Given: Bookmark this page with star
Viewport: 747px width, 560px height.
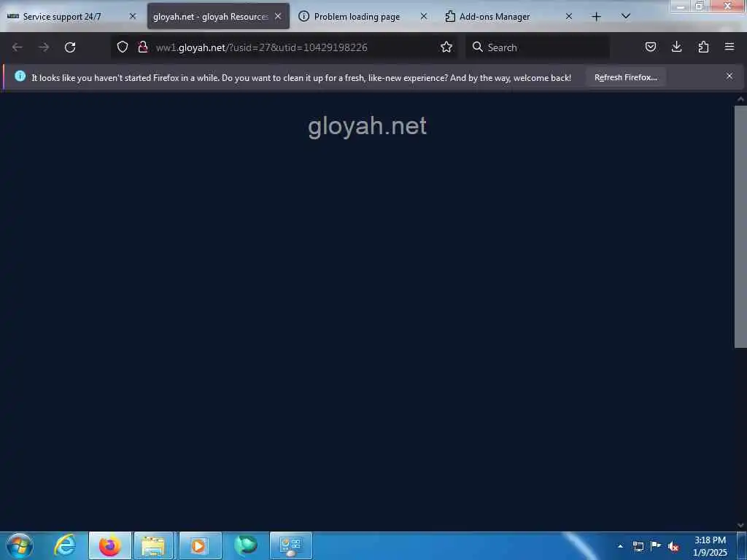Looking at the screenshot, I should [x=446, y=47].
